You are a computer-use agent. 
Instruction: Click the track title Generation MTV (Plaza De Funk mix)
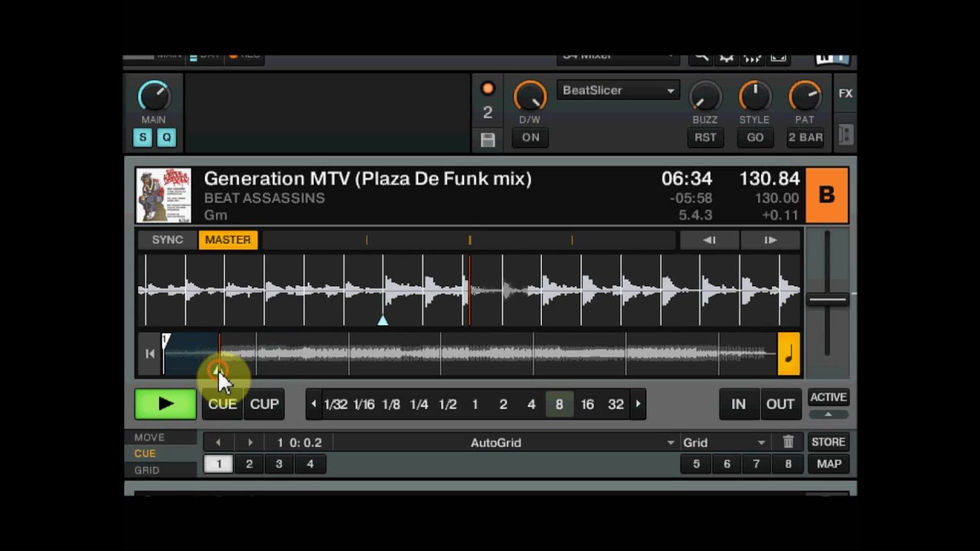[x=367, y=179]
